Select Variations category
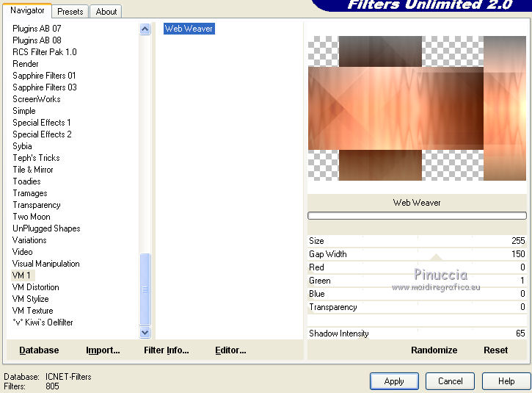 click(x=29, y=240)
